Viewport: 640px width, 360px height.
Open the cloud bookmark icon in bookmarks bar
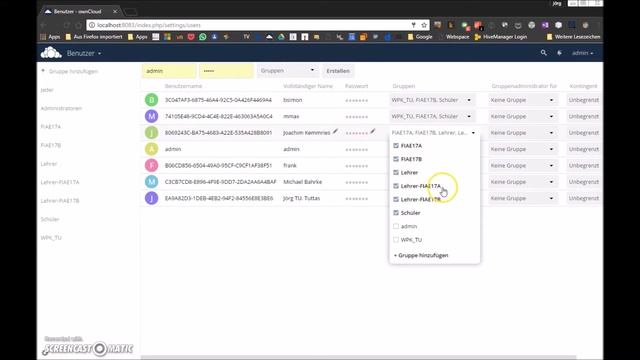[269, 37]
